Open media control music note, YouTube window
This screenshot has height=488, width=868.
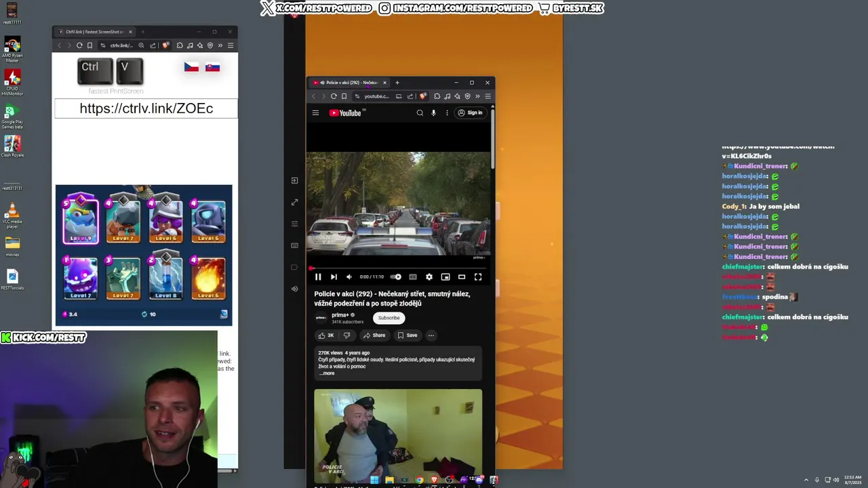[x=447, y=96]
